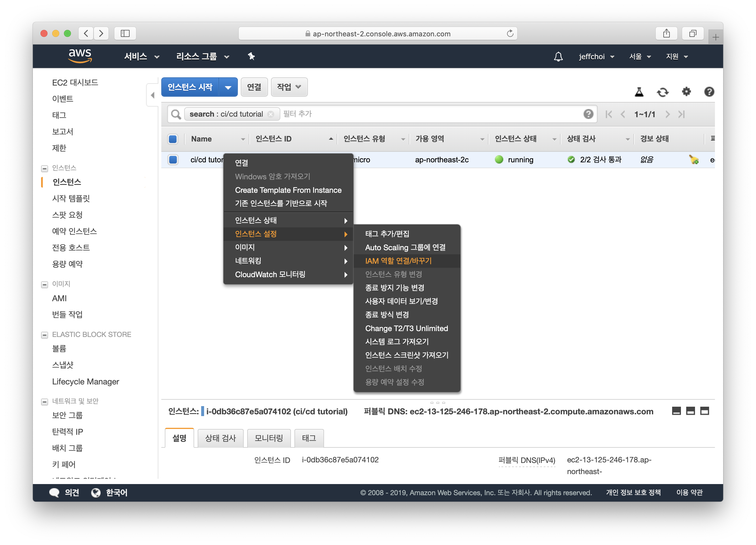Maximize the details pane

coord(705,411)
